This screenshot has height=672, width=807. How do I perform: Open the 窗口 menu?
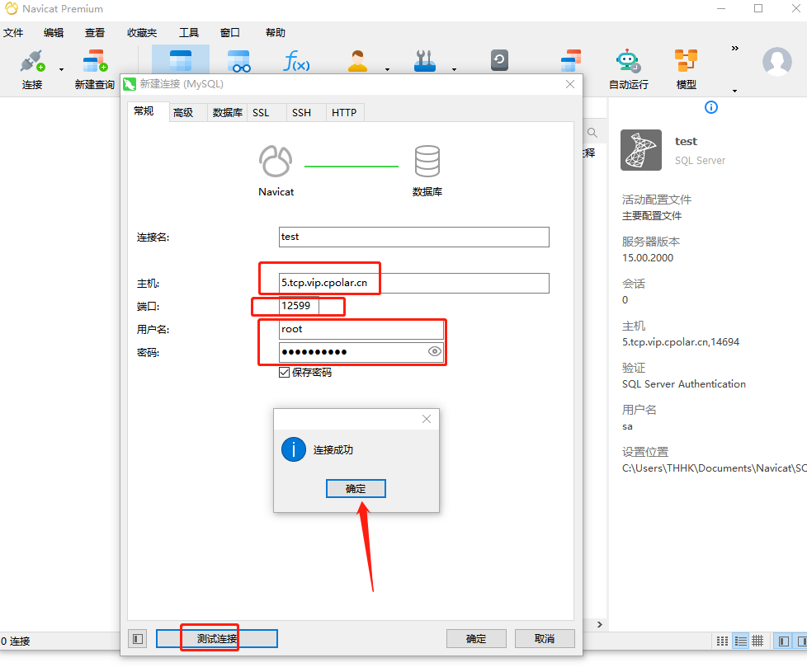(x=229, y=33)
